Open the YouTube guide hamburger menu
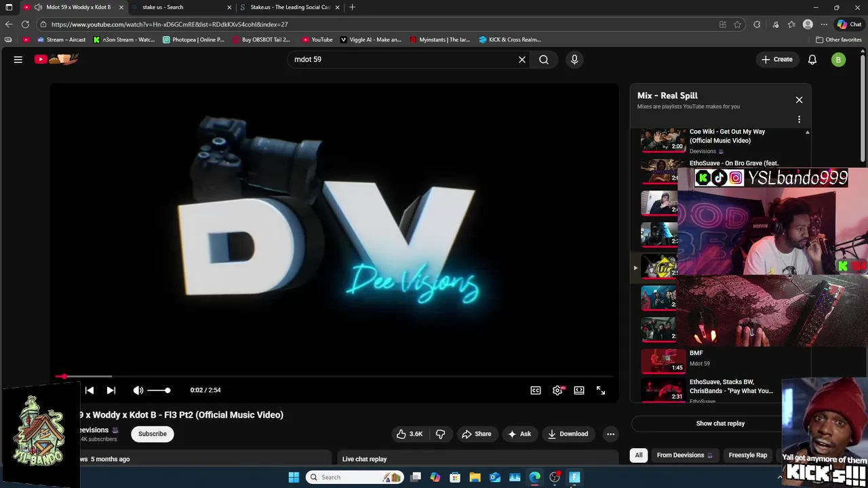This screenshot has width=868, height=488. (18, 60)
